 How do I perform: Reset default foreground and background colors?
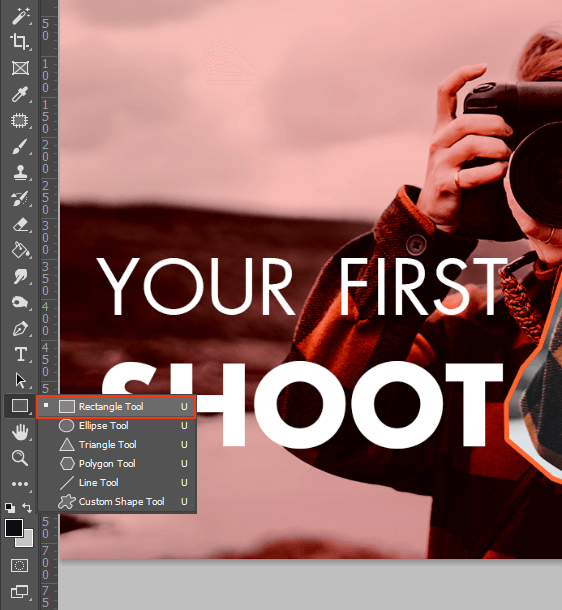(10, 508)
